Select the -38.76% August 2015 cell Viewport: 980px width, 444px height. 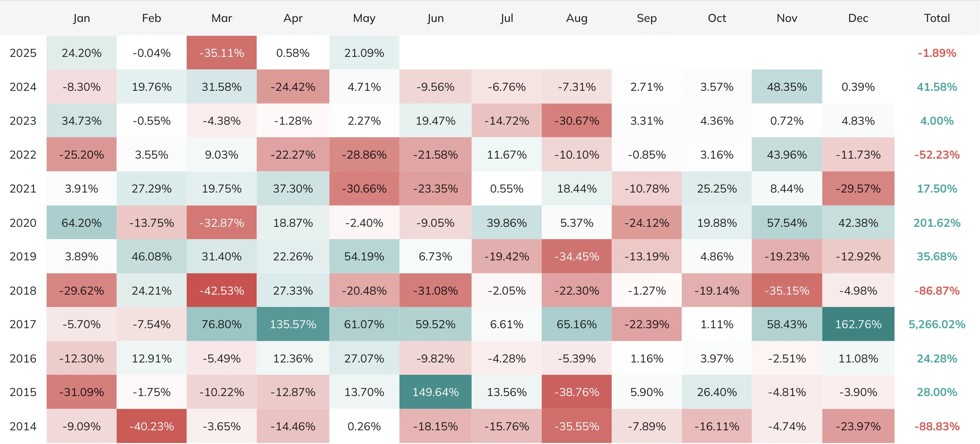point(576,392)
